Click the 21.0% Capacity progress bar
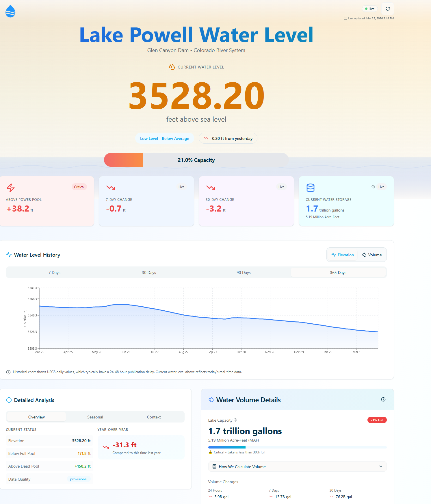The height and width of the screenshot is (504, 431). [196, 160]
